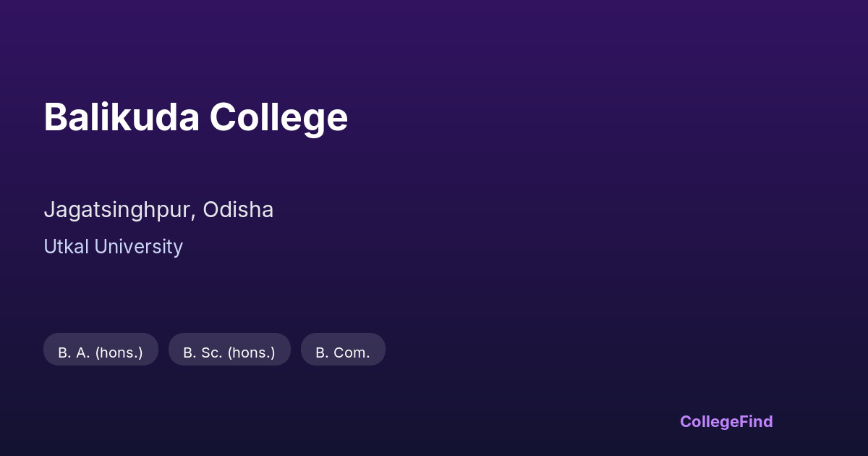
Task: Click the word Utkal
Action: [66, 247]
